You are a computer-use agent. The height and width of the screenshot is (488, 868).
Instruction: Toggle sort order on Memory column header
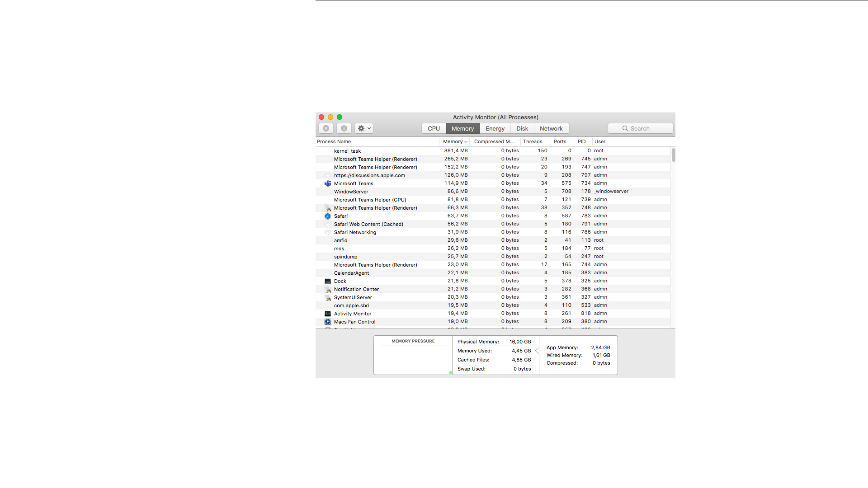click(x=454, y=141)
